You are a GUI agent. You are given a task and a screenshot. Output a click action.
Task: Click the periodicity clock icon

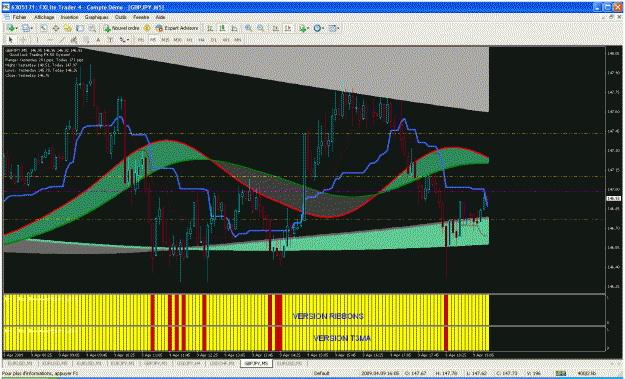(x=317, y=28)
